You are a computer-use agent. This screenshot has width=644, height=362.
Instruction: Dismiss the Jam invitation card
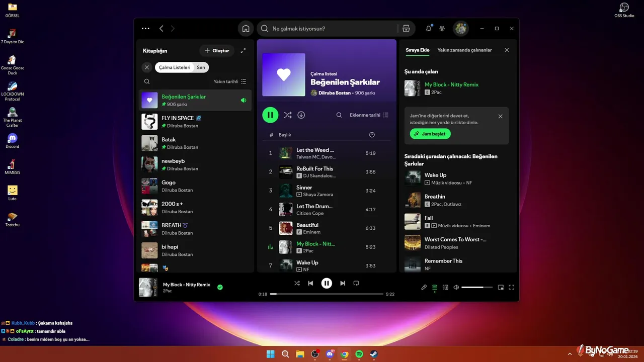pyautogui.click(x=500, y=116)
